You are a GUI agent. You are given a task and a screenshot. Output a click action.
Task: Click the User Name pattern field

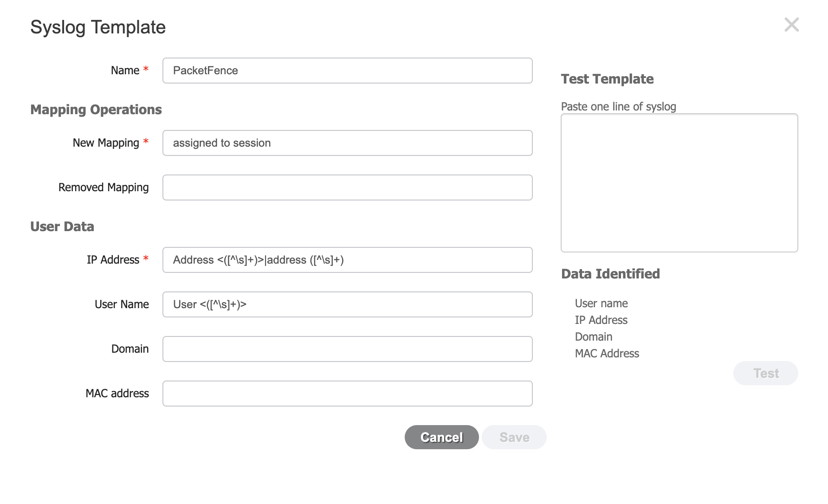(347, 304)
